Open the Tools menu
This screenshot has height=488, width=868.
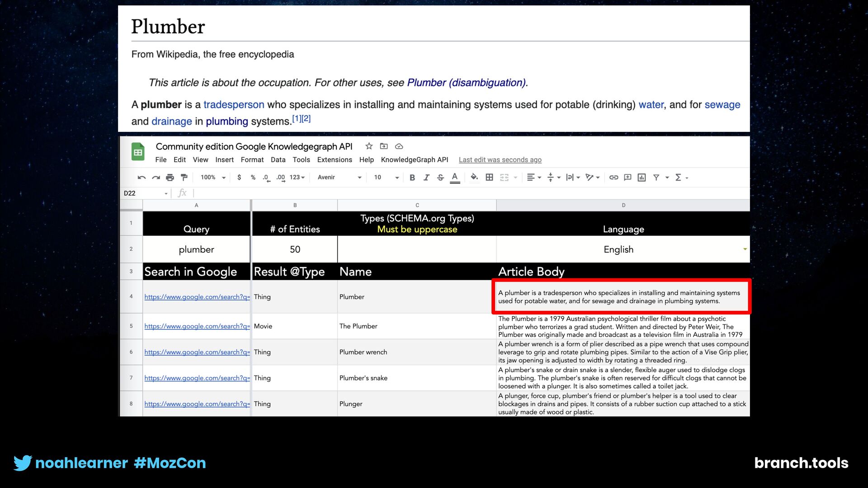pos(301,160)
